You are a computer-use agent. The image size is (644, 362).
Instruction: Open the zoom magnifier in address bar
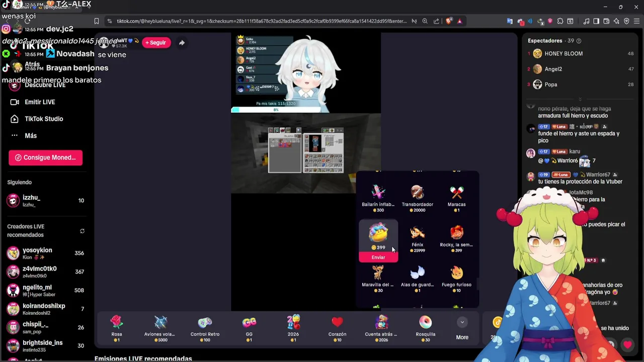tap(425, 21)
